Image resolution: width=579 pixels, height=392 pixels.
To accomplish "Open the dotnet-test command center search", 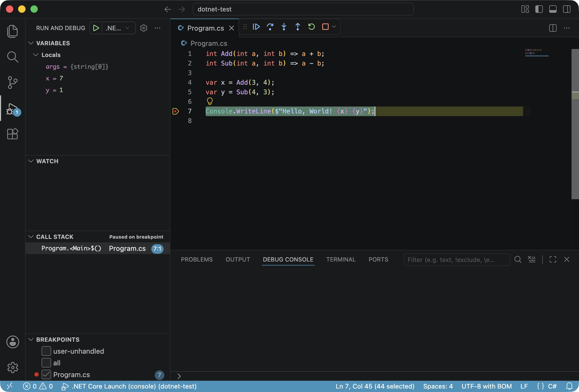I will pyautogui.click(x=303, y=9).
